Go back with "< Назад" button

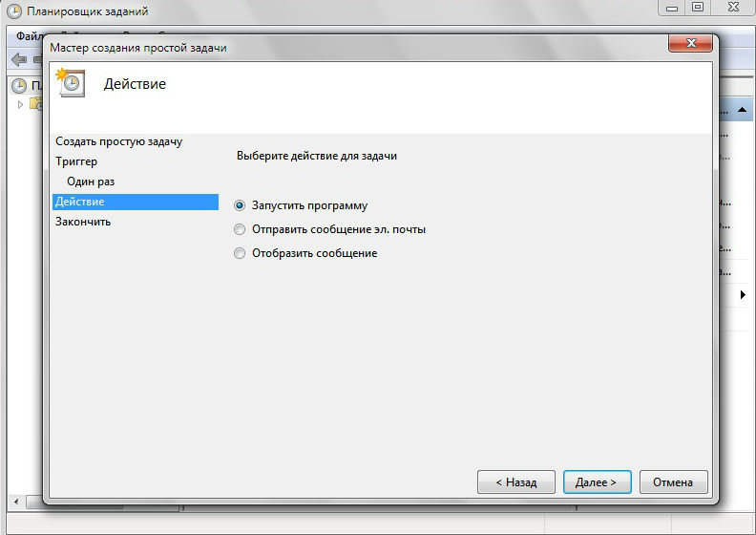(515, 482)
